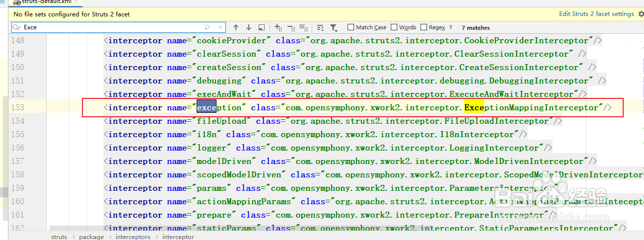Click the execAndWait interceptor name
Screen dimensions: 644x240
(x=224, y=94)
